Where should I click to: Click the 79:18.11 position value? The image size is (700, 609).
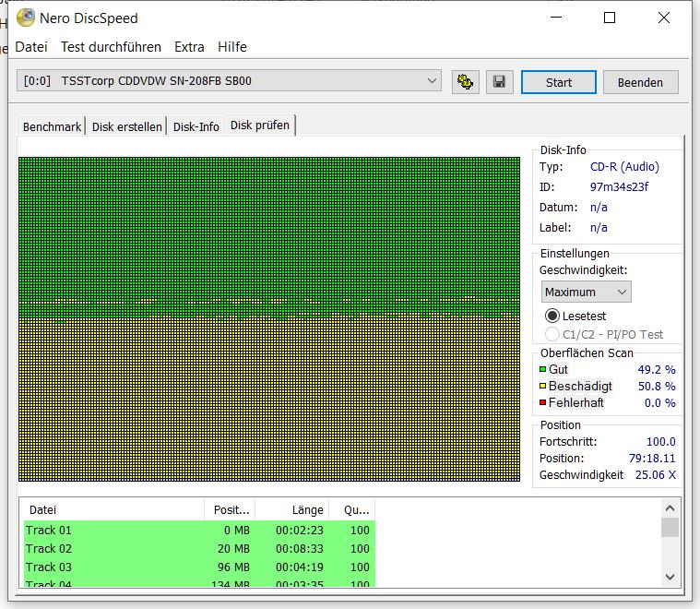coord(652,458)
